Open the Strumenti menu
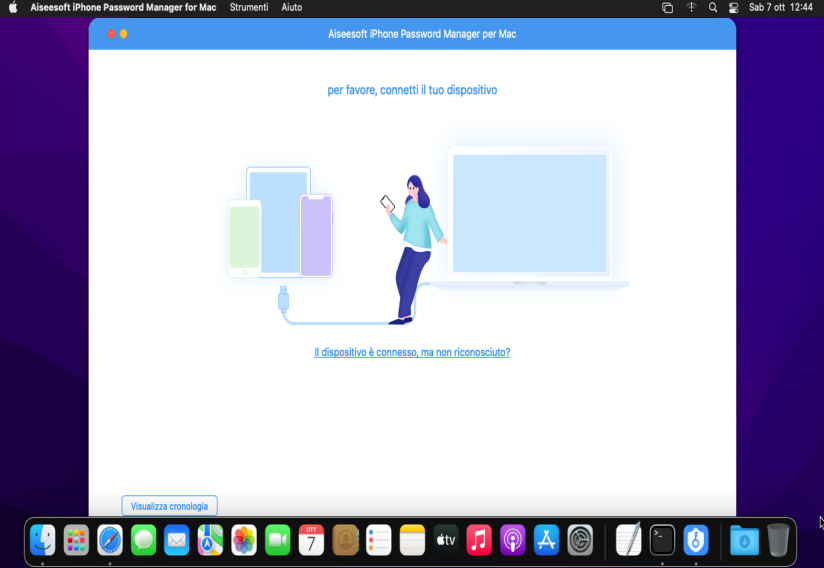 249,7
